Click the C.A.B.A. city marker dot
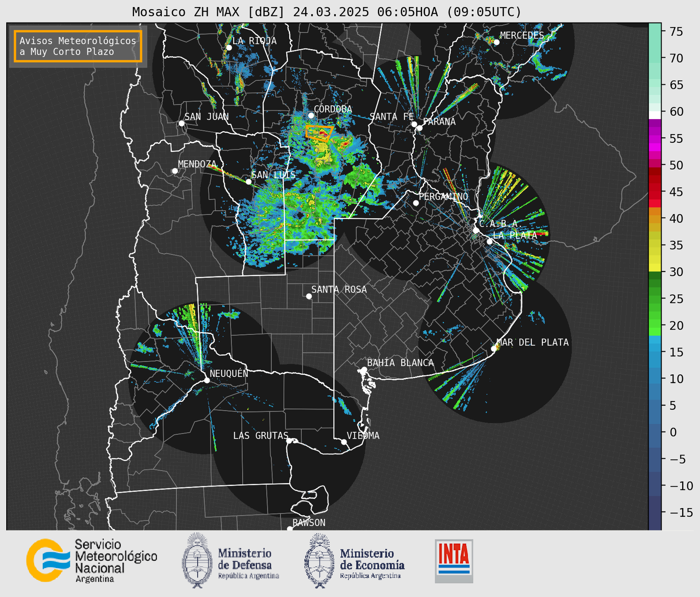This screenshot has height=597, width=700. point(476,230)
